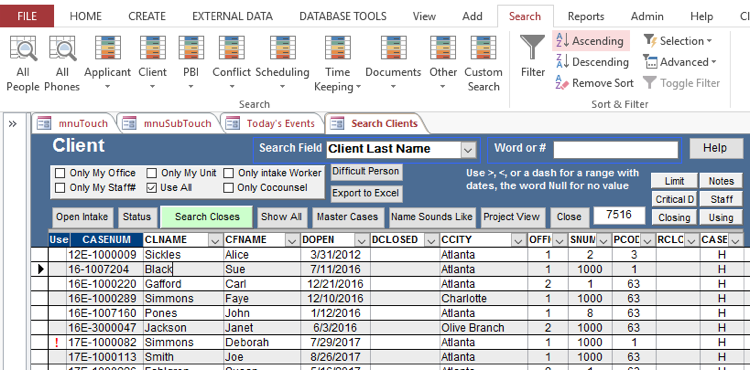
Task: Open CFNAME column filter dropdown
Action: 292,240
